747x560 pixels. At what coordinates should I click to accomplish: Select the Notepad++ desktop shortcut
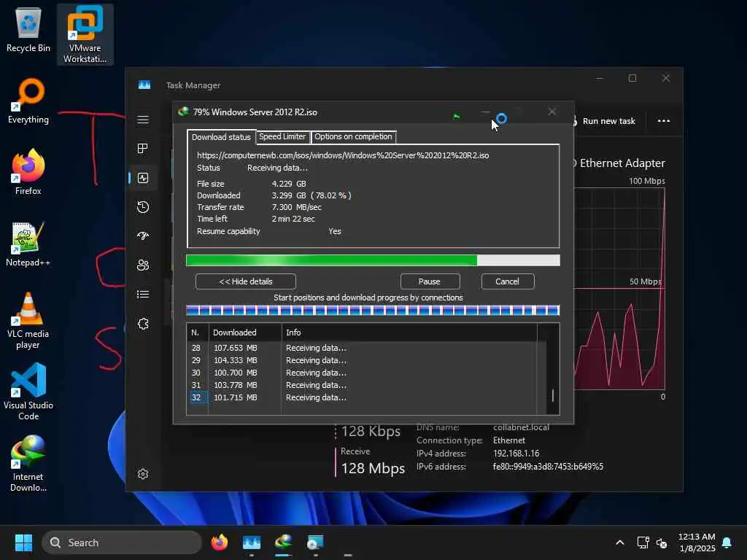coord(28,244)
